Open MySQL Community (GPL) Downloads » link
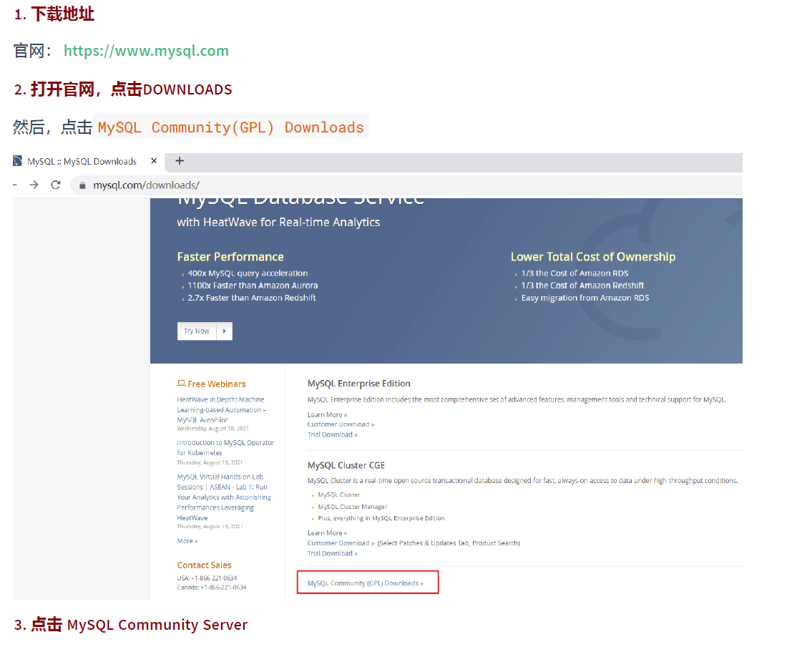Image resolution: width=812 pixels, height=652 pixels. pos(366,583)
